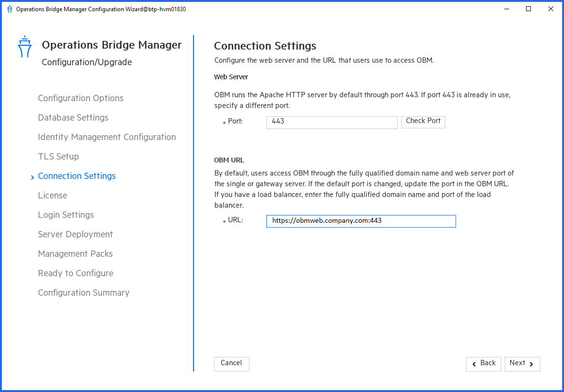Click the Back button's left arrow icon
This screenshot has height=392, width=564.
[x=474, y=364]
